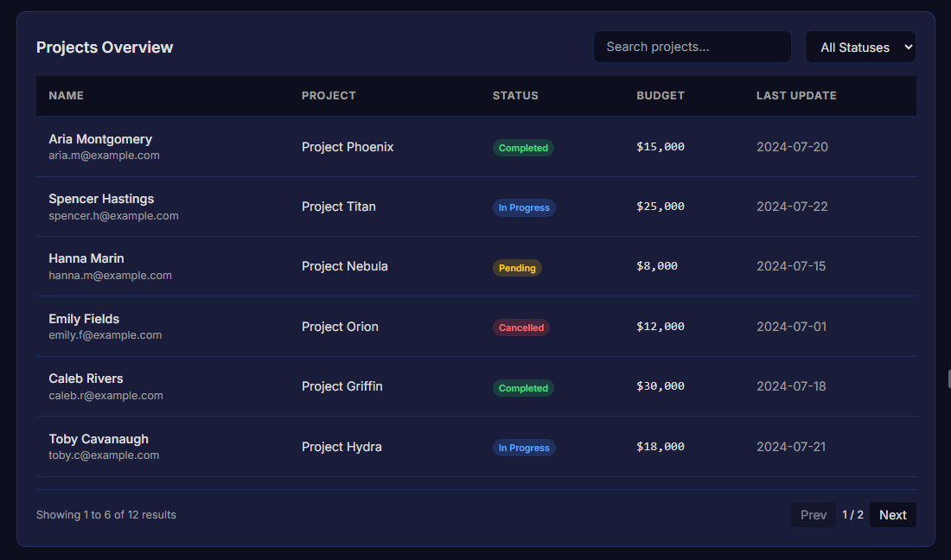Click the Search projects input field

692,47
